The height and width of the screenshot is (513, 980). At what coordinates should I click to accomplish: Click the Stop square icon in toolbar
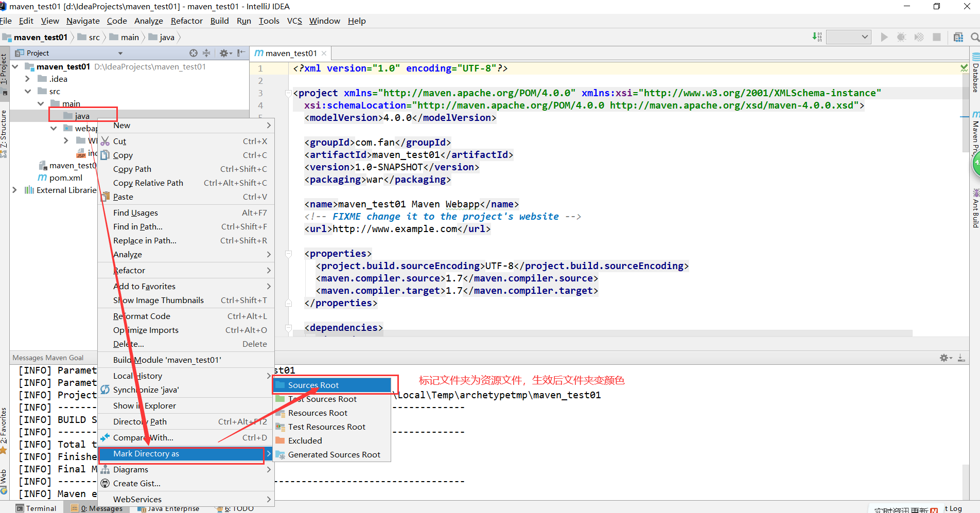point(937,37)
